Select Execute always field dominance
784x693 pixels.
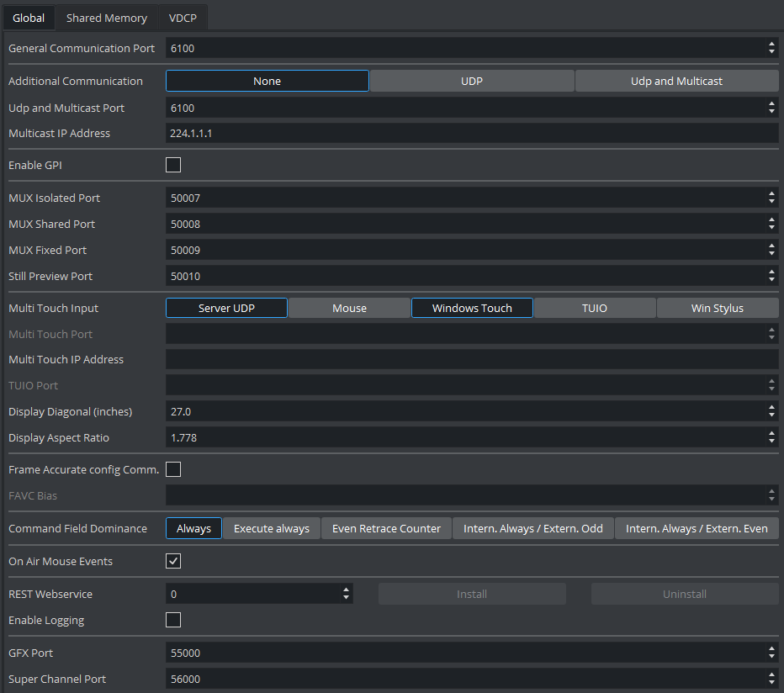click(271, 528)
